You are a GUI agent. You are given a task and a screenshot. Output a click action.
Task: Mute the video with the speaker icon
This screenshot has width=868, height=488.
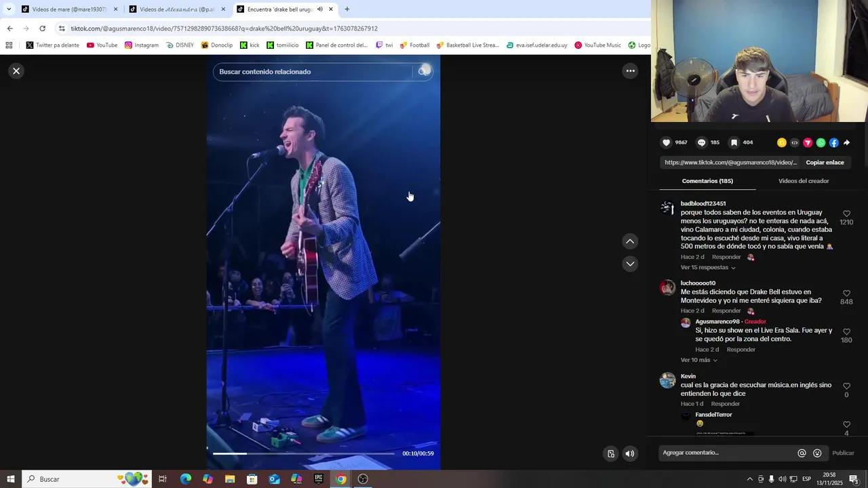coord(630,453)
